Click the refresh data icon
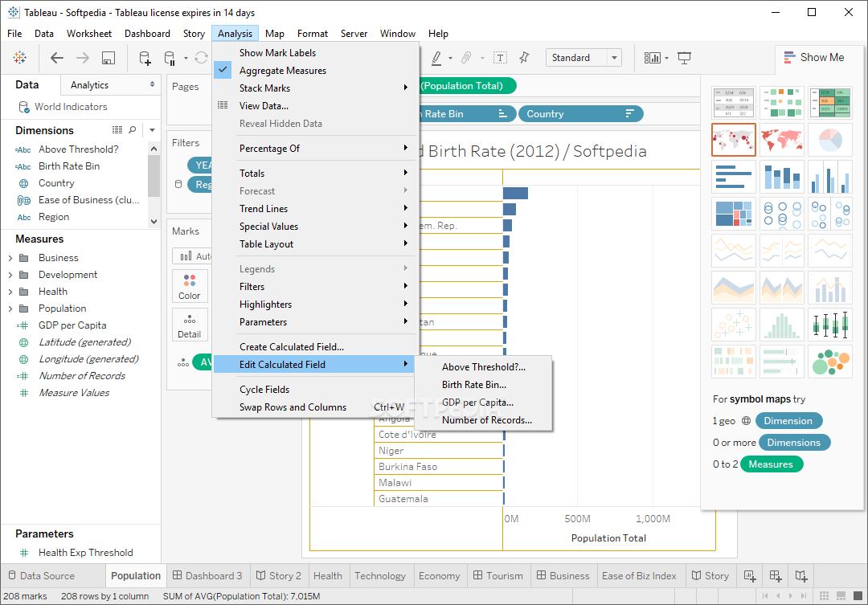The image size is (868, 605). pyautogui.click(x=202, y=58)
